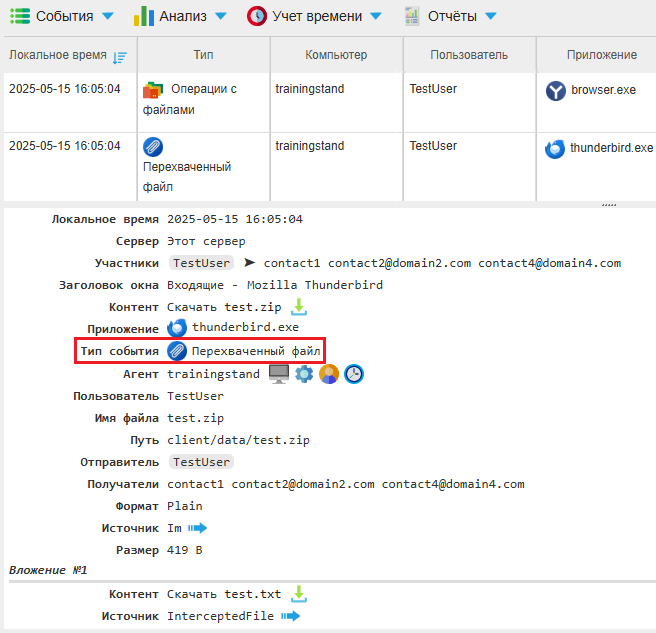The height and width of the screenshot is (633, 656).
Task: Click the Thunderbird icon in Приложение detail
Action: point(177,328)
